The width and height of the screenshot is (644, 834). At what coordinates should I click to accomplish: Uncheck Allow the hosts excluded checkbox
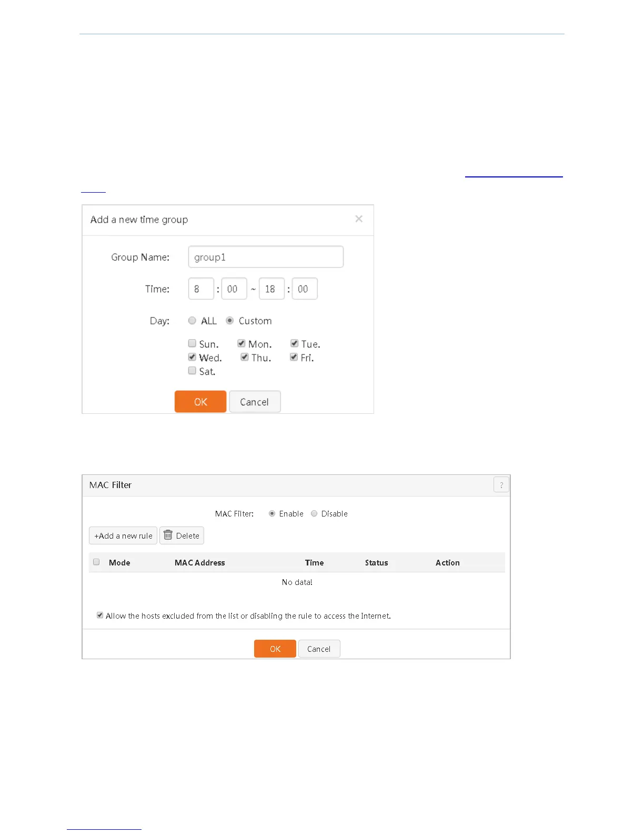click(100, 615)
